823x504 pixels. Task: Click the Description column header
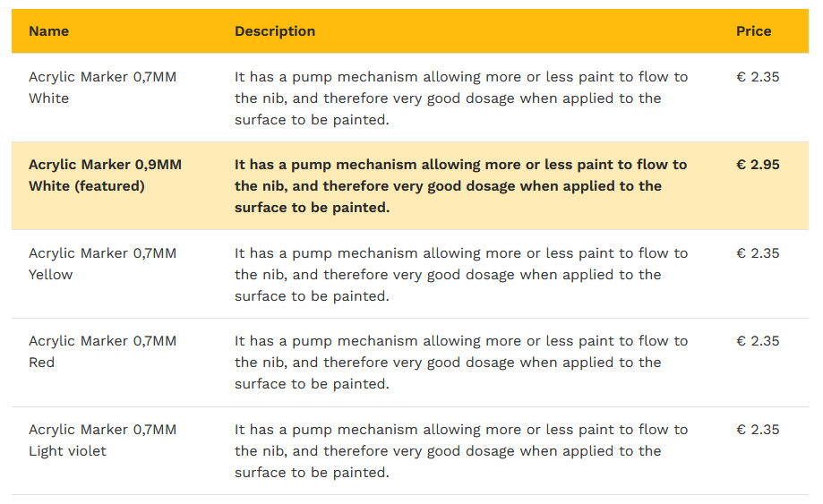(x=275, y=31)
